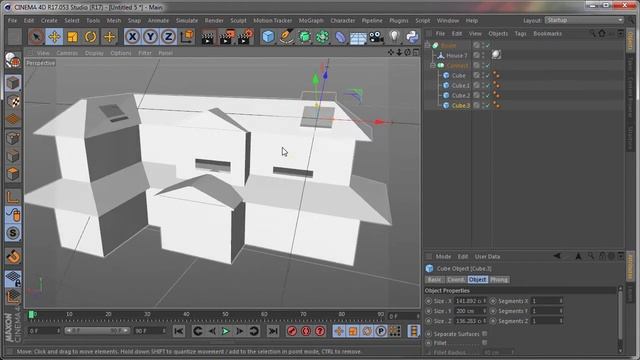Activate the Scale tool
640x360 pixels.
[72, 37]
